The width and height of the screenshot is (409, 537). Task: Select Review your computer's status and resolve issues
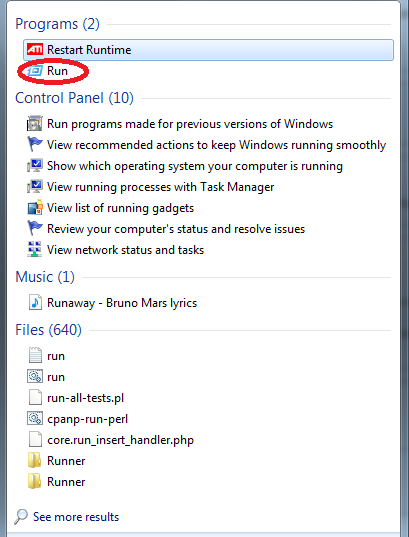click(x=176, y=229)
